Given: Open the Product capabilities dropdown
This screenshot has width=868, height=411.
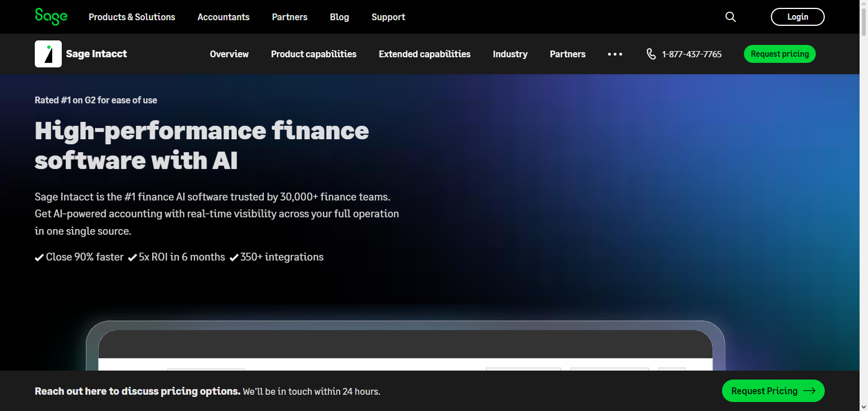Looking at the screenshot, I should [x=313, y=54].
